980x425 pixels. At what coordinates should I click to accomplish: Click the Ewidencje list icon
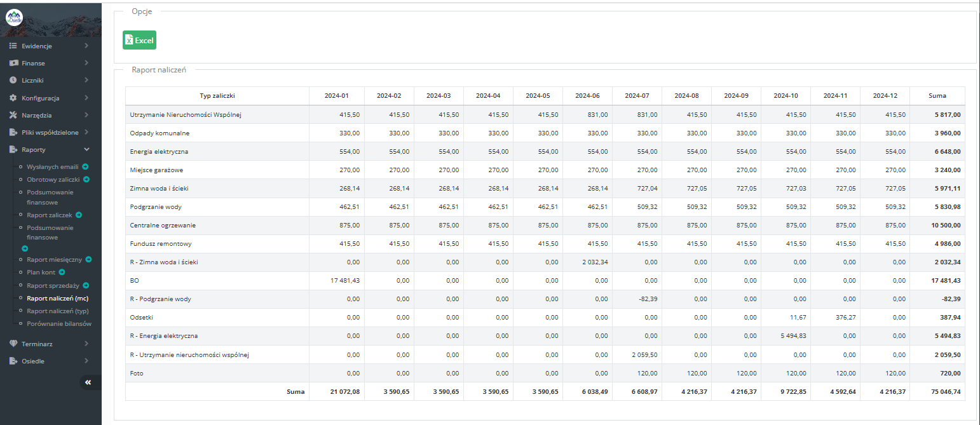pyautogui.click(x=13, y=46)
